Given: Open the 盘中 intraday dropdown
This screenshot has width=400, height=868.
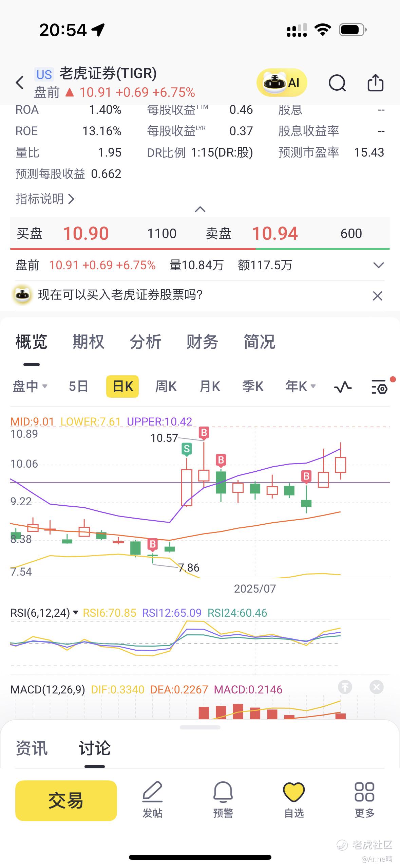Looking at the screenshot, I should click(30, 386).
